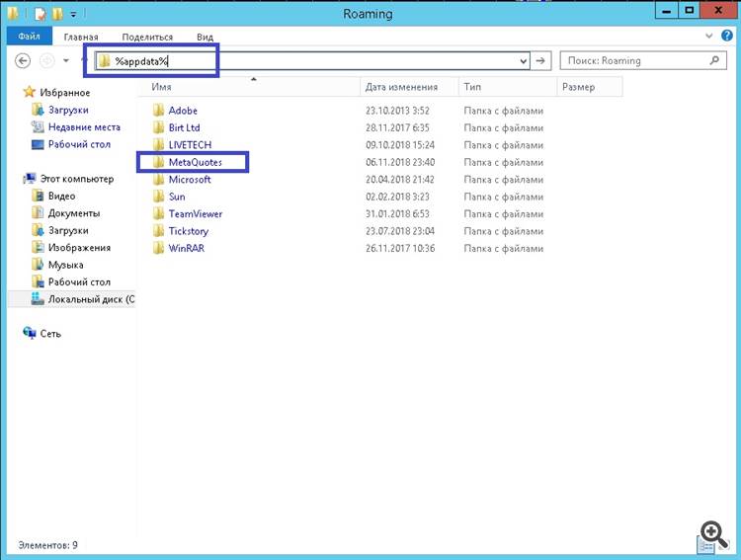Select the Adobe folder icon
The height and width of the screenshot is (560, 741).
158,110
